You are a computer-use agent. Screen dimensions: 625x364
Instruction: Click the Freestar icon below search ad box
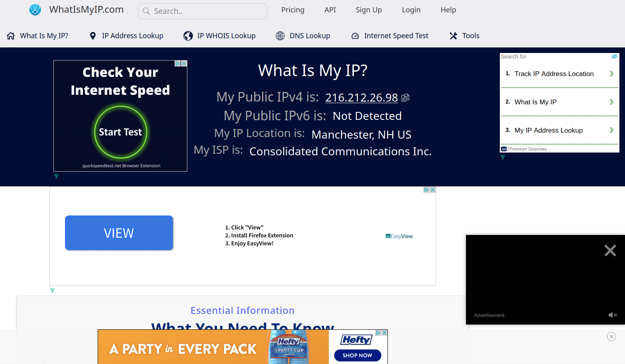(x=503, y=157)
